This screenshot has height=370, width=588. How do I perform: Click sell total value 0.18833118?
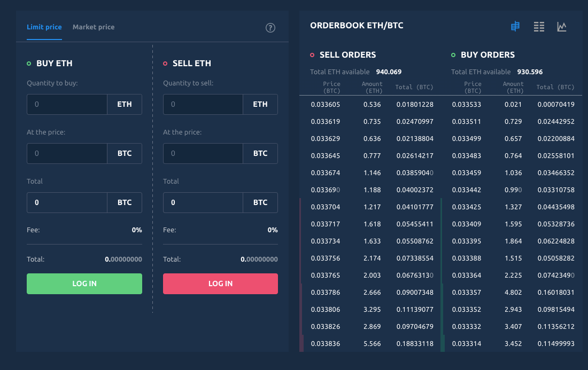pos(415,343)
